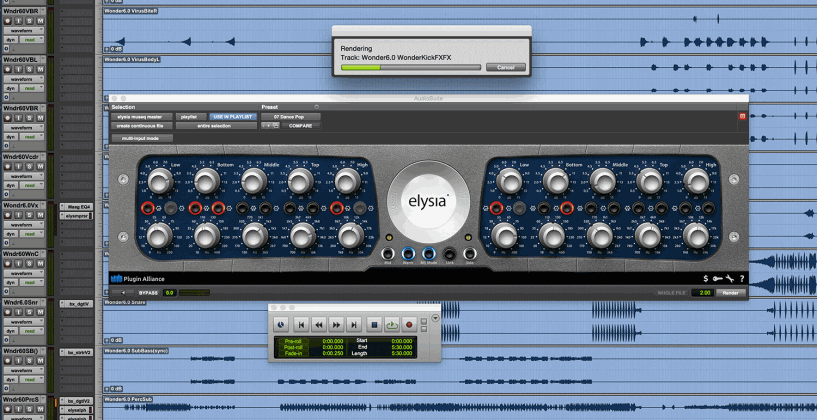Click the wrench settings icon in plugin
The width and height of the screenshot is (817, 420).
click(x=731, y=279)
